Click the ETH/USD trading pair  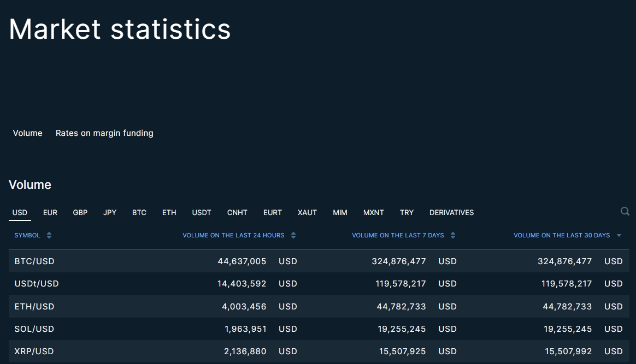pos(34,307)
